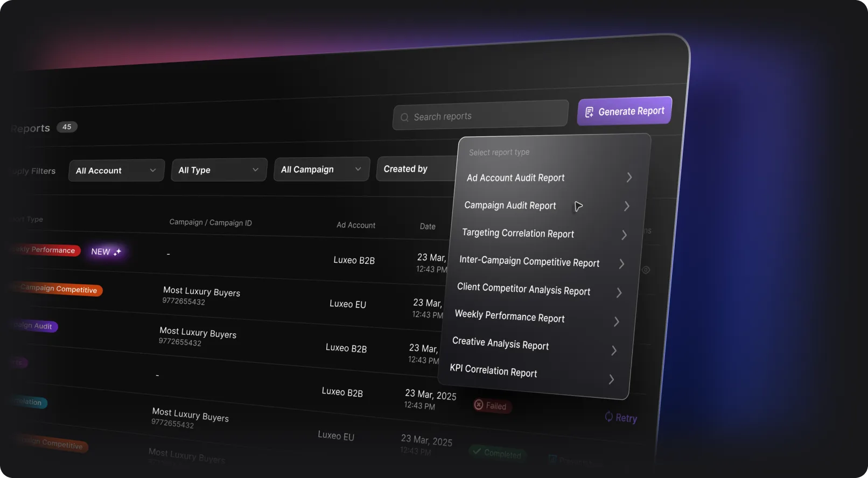The image size is (868, 478).
Task: Click the Weekly Performance tag
Action: coord(45,250)
